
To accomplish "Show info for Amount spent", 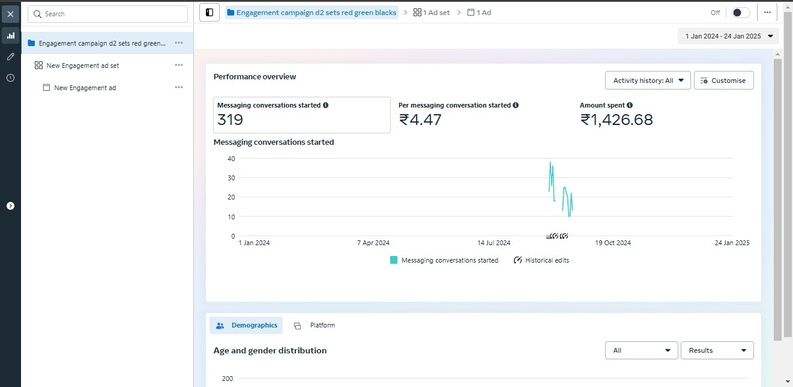I will tap(630, 105).
